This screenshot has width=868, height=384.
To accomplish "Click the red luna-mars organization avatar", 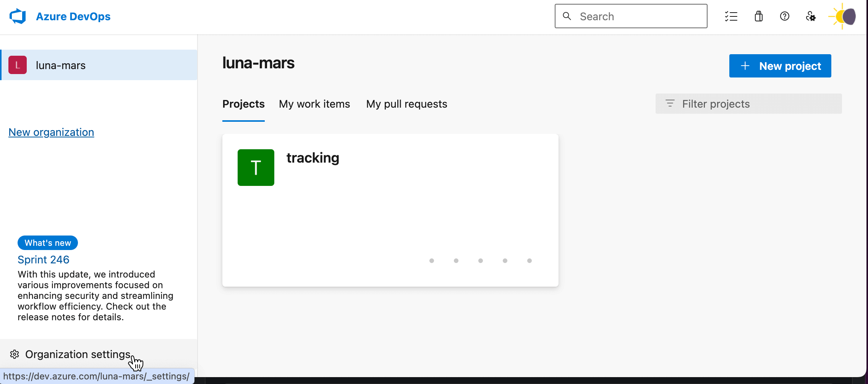I will (x=18, y=65).
